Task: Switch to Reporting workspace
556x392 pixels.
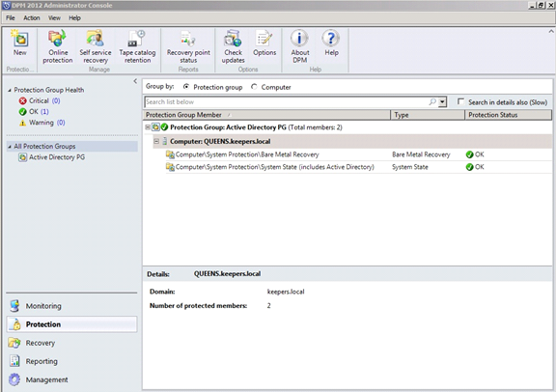Action: pos(71,361)
